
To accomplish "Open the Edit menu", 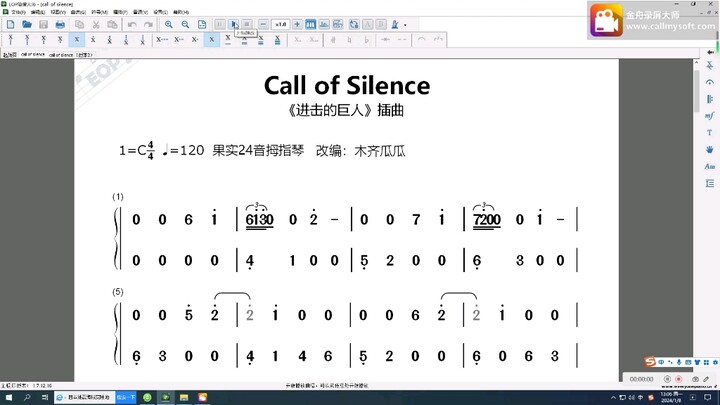I will (38, 12).
